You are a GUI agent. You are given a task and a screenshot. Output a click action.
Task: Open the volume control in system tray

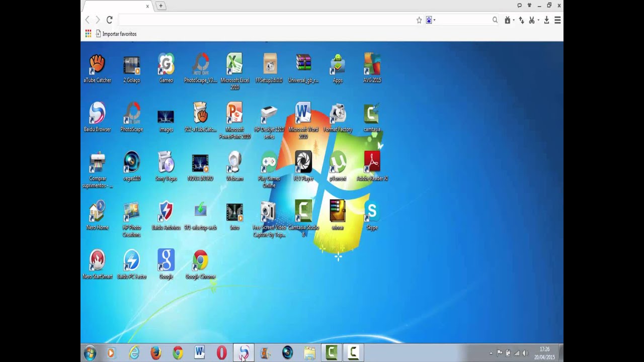525,353
